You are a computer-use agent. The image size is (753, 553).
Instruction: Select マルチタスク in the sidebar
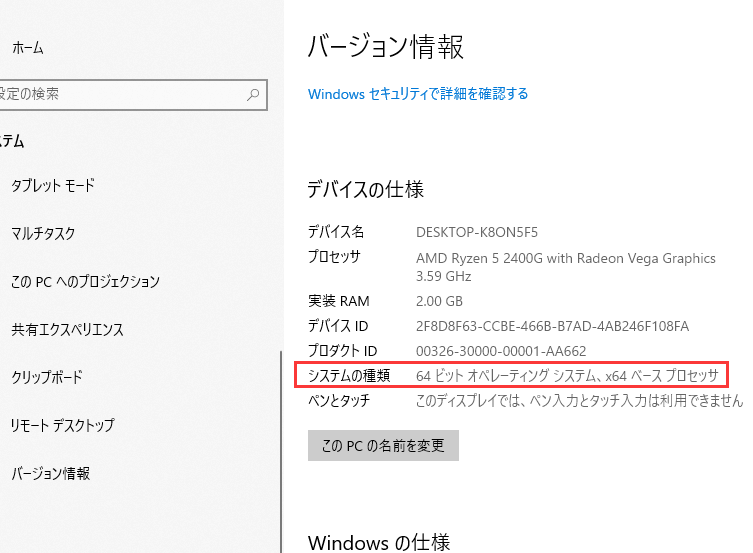click(43, 234)
